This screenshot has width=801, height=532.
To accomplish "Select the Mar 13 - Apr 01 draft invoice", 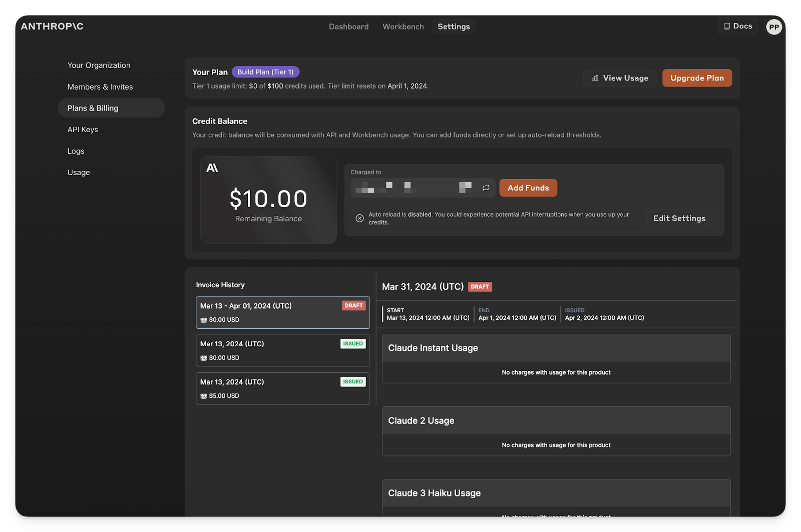I will click(x=282, y=312).
